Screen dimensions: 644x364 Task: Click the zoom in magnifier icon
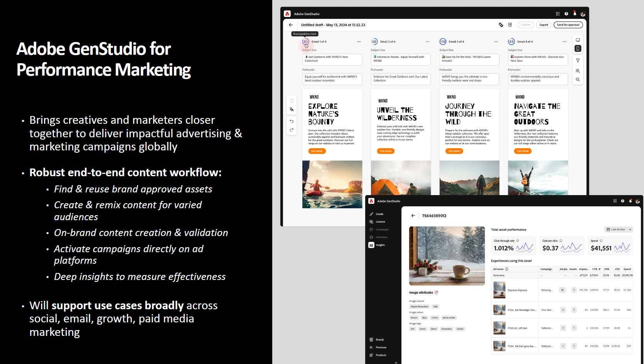(578, 71)
